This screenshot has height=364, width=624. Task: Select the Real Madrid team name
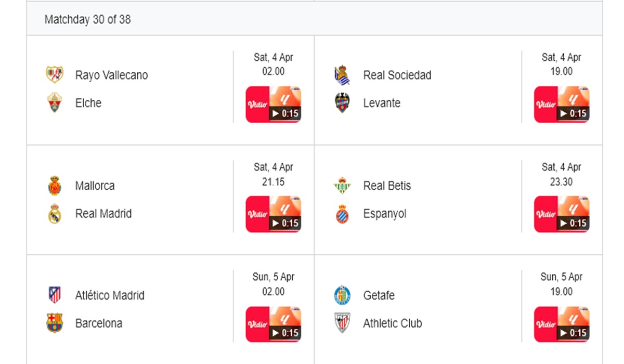coord(103,214)
